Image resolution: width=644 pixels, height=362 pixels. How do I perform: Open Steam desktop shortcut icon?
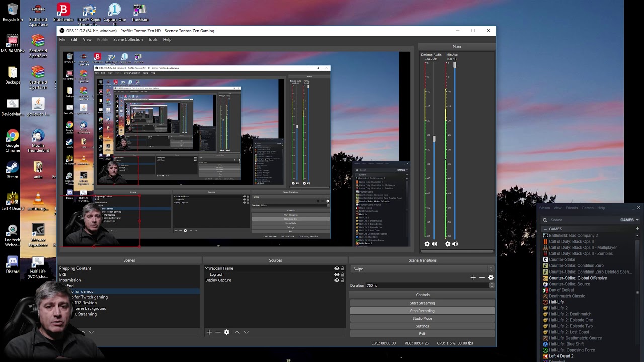pos(13,170)
